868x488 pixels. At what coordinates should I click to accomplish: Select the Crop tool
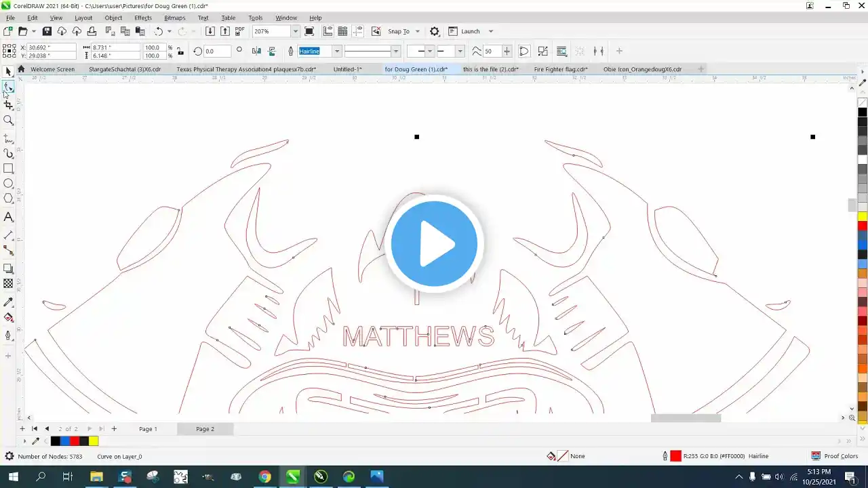[8, 104]
